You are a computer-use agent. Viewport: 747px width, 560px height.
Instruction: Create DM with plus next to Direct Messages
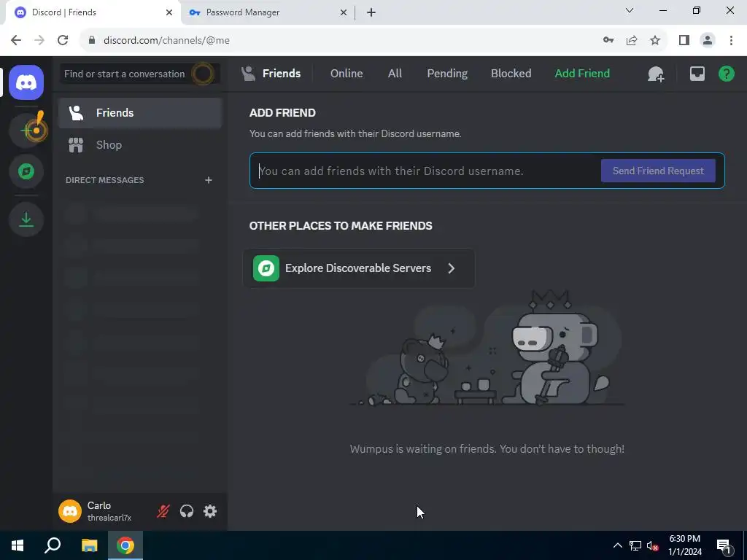(x=208, y=180)
